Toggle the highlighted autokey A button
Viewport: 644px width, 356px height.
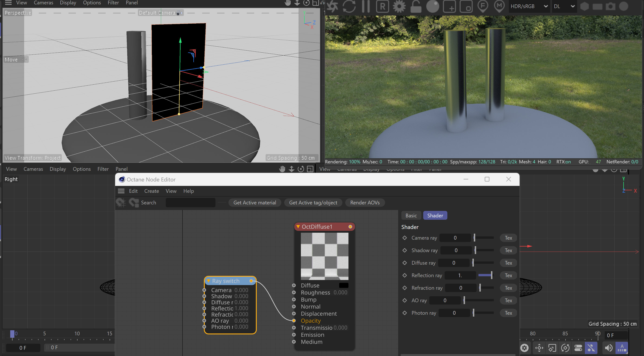622,348
